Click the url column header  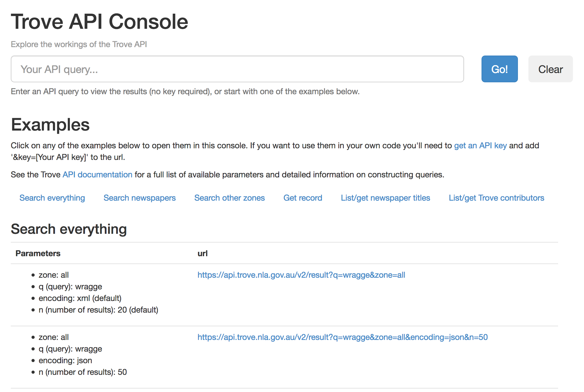[202, 253]
